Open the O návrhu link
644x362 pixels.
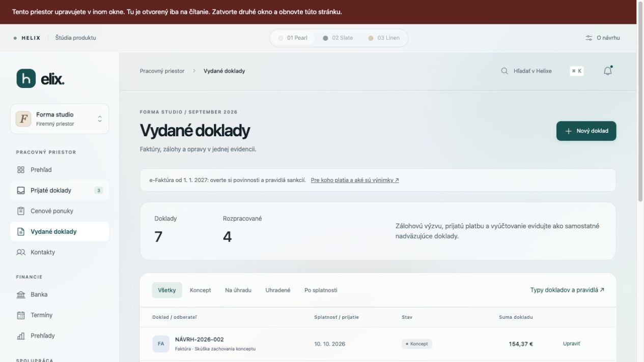pos(603,38)
